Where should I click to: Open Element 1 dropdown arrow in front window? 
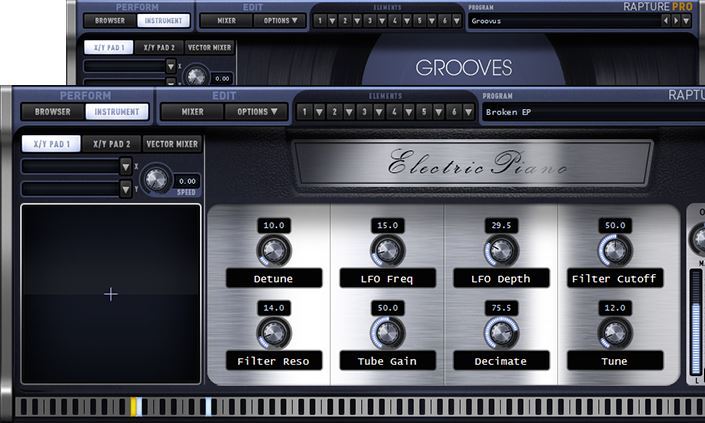coord(319,111)
